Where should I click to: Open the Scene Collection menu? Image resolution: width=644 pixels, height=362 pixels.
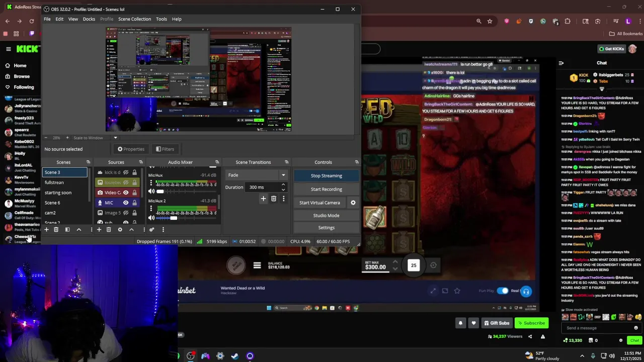134,19
